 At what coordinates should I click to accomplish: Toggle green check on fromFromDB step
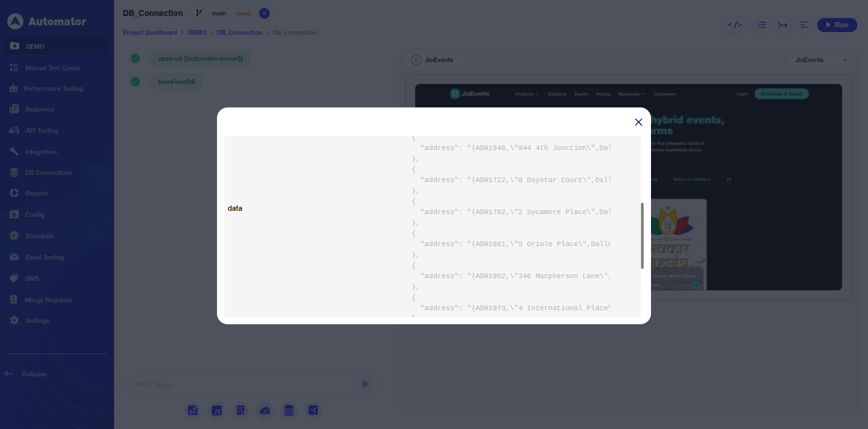tap(136, 82)
